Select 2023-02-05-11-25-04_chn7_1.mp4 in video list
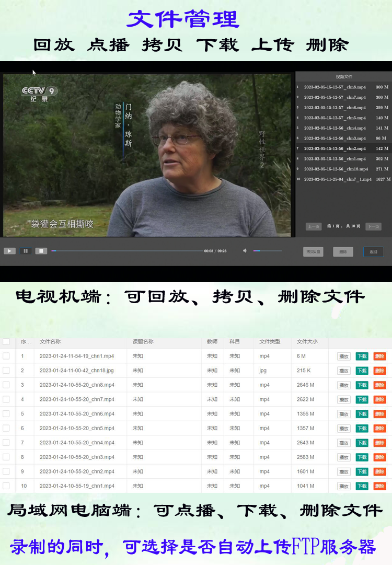The height and width of the screenshot is (565, 392). (338, 179)
